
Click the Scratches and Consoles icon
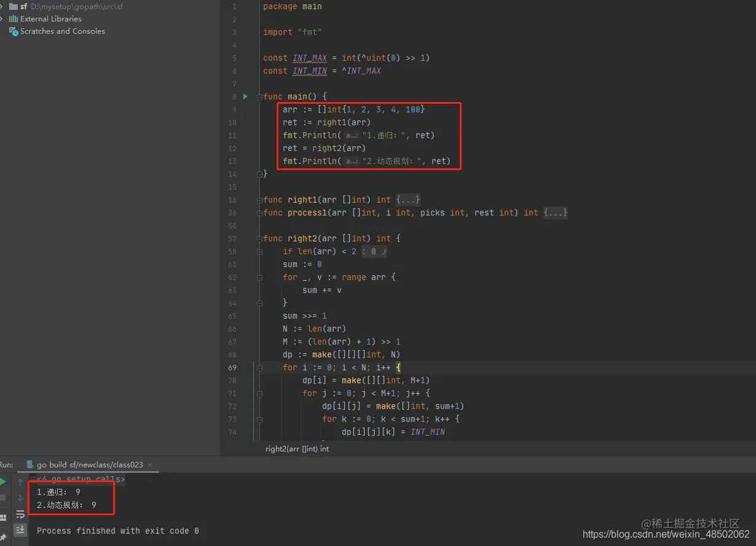point(13,31)
